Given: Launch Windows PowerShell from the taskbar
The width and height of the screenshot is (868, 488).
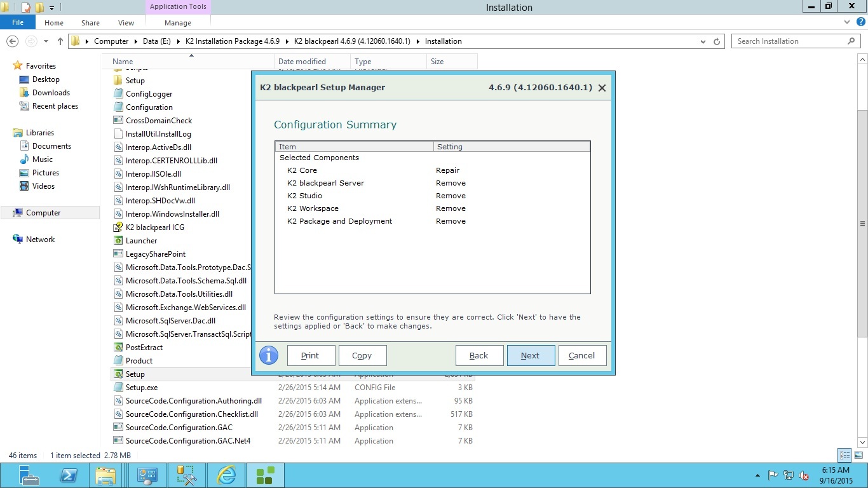Looking at the screenshot, I should click(69, 475).
